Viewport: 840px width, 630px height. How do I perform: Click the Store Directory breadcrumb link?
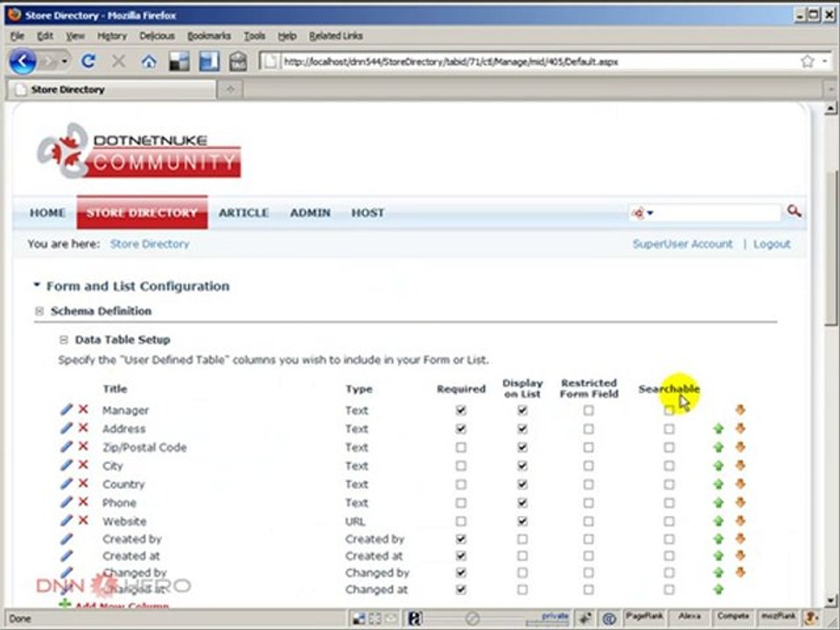[150, 244]
